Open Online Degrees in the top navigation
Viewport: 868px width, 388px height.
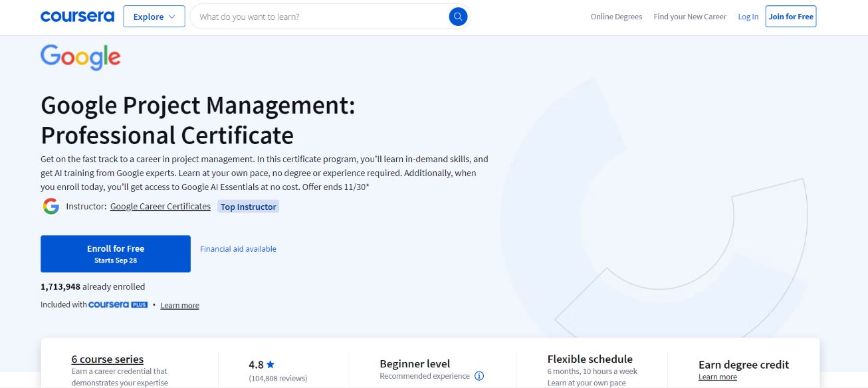[616, 17]
